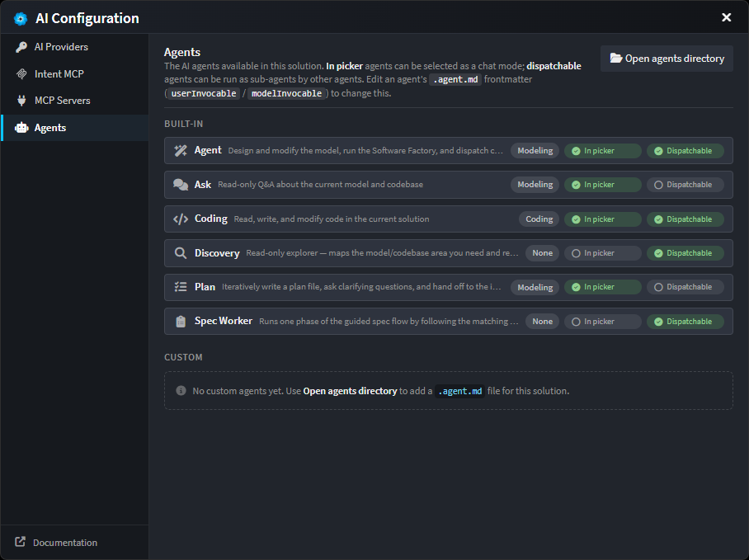Click the AI Providers key icon
This screenshot has width=749, height=560.
click(x=21, y=47)
